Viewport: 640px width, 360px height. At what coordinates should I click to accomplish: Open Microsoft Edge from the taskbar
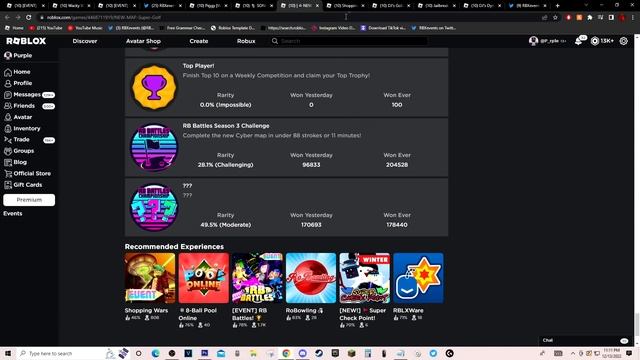[x=156, y=353]
